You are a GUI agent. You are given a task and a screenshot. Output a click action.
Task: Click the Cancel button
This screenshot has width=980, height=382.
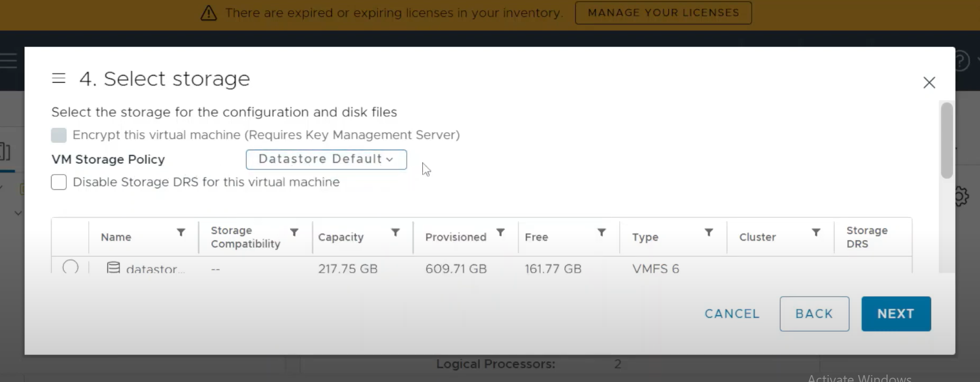732,314
